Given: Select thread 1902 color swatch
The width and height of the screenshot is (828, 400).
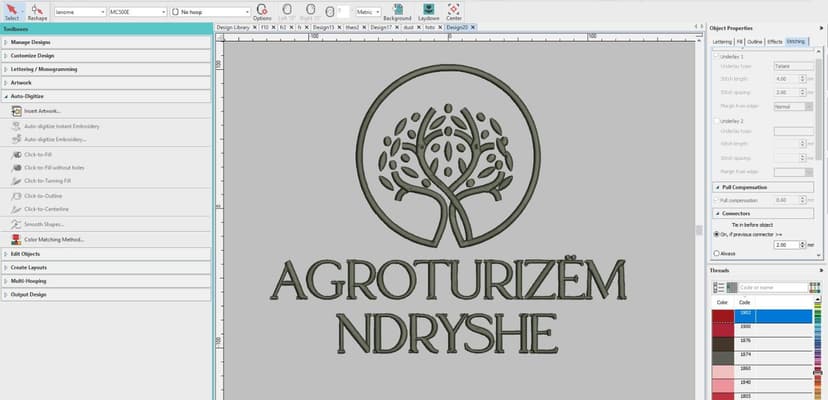Looking at the screenshot, I should [723, 317].
